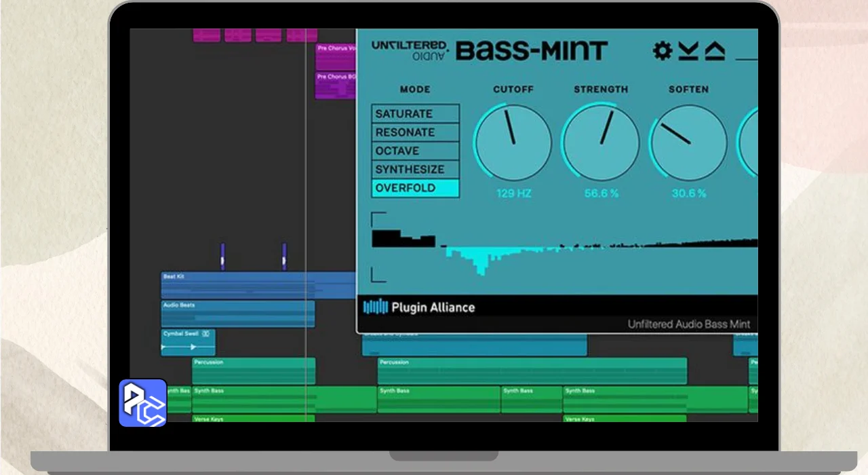Click the Plugin Alliance waveform logo
868x475 pixels.
coord(375,307)
